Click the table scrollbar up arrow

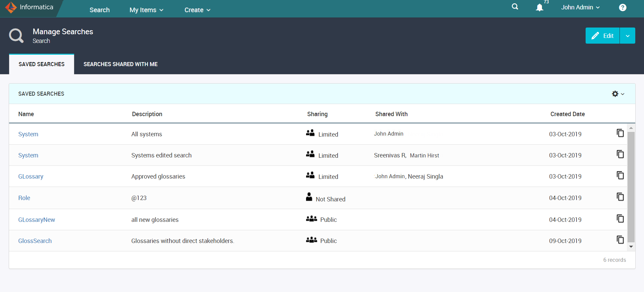pos(631,128)
